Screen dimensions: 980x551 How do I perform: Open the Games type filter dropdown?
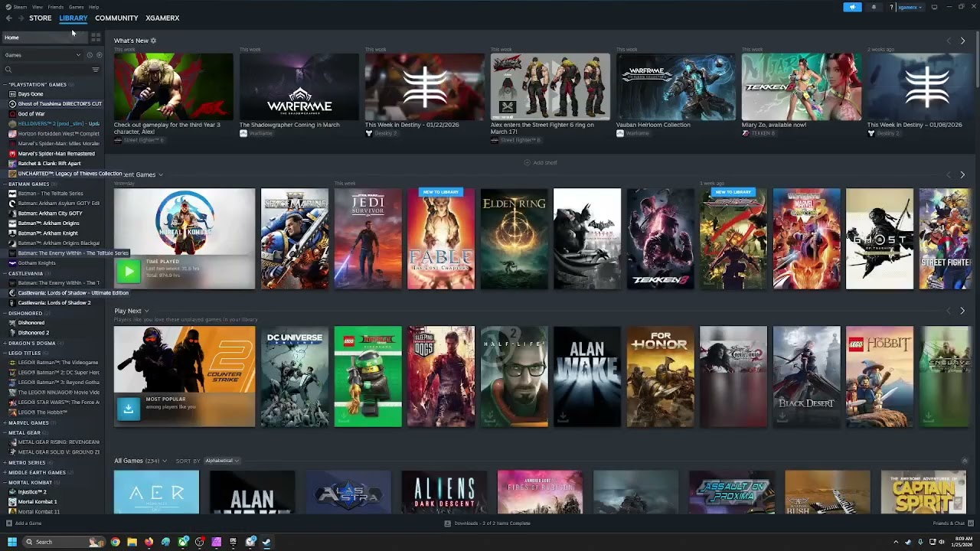click(42, 55)
